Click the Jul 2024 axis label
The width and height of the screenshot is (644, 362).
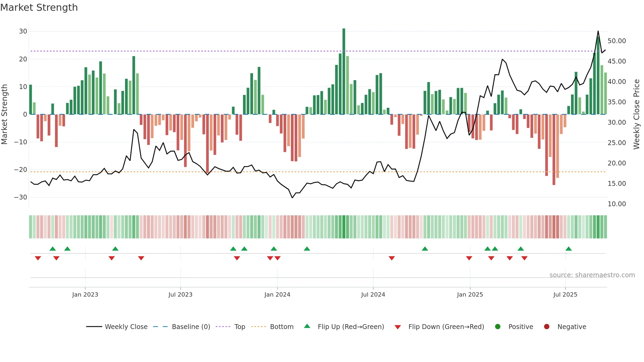(373, 294)
